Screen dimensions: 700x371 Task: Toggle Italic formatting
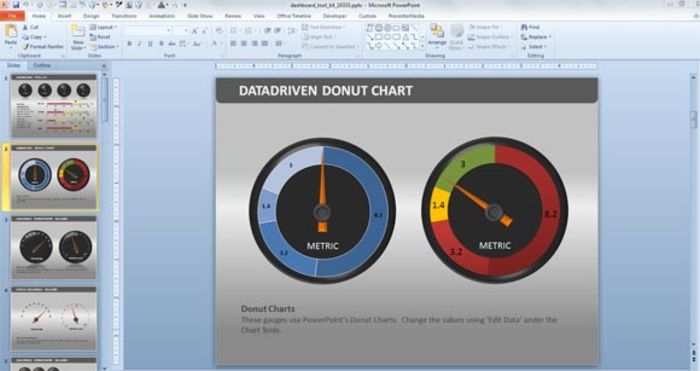coord(140,44)
